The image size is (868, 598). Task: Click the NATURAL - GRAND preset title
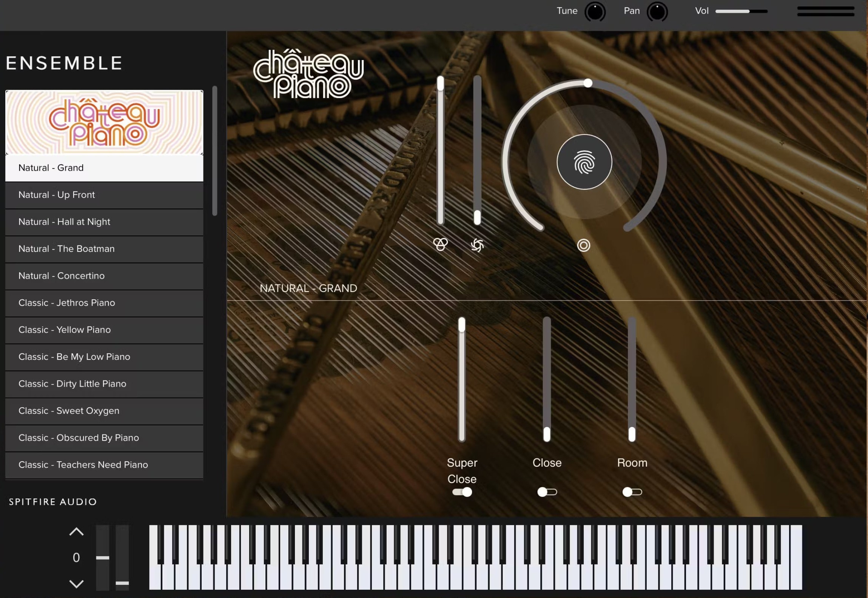(x=308, y=288)
